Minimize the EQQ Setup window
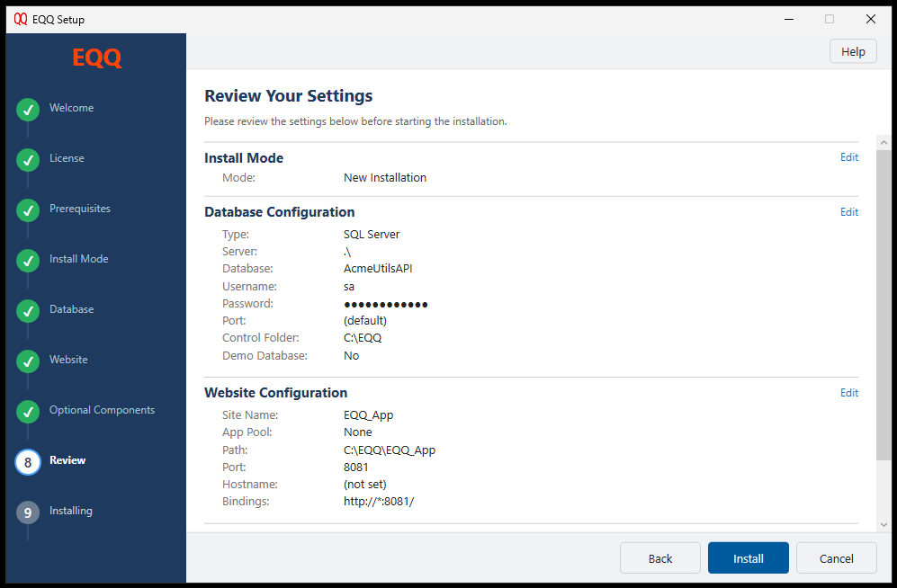897x588 pixels. [789, 19]
